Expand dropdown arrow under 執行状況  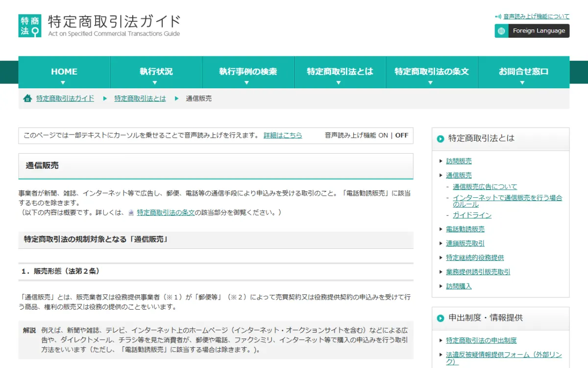[x=155, y=83]
